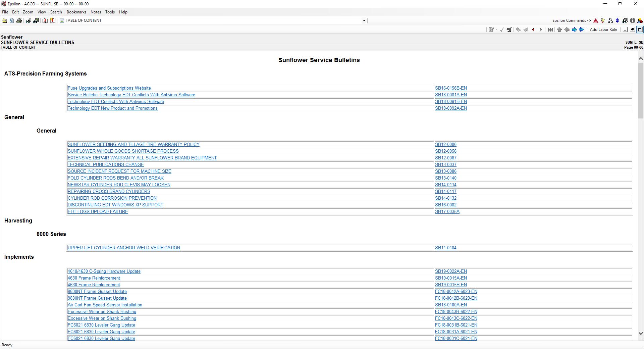The width and height of the screenshot is (644, 349).
Task: Open CYLINDER ROD CORROSION PREVENTION link
Action: click(x=112, y=198)
